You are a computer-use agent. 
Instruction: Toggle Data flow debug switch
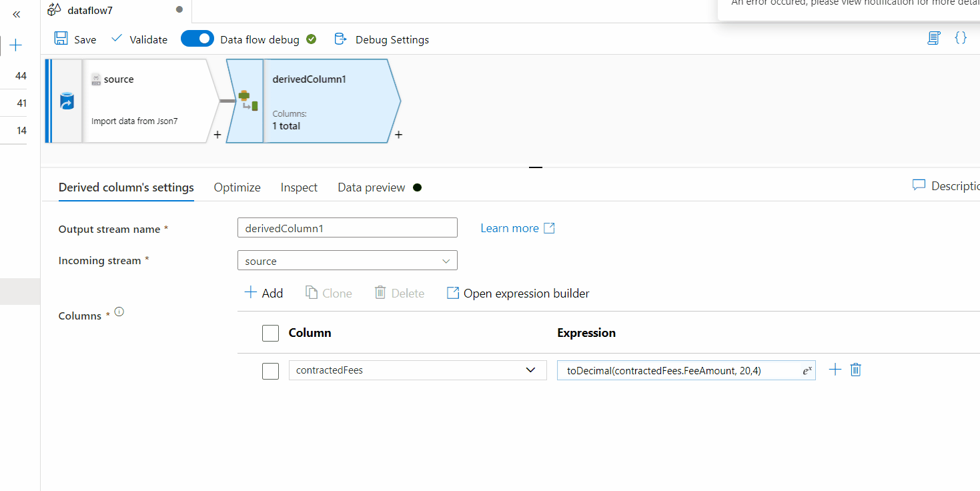click(x=197, y=39)
